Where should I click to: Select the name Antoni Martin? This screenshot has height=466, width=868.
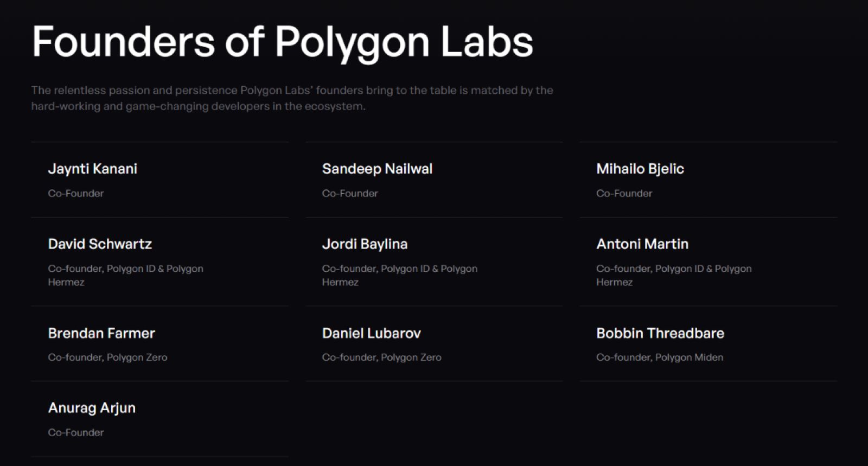coord(642,244)
